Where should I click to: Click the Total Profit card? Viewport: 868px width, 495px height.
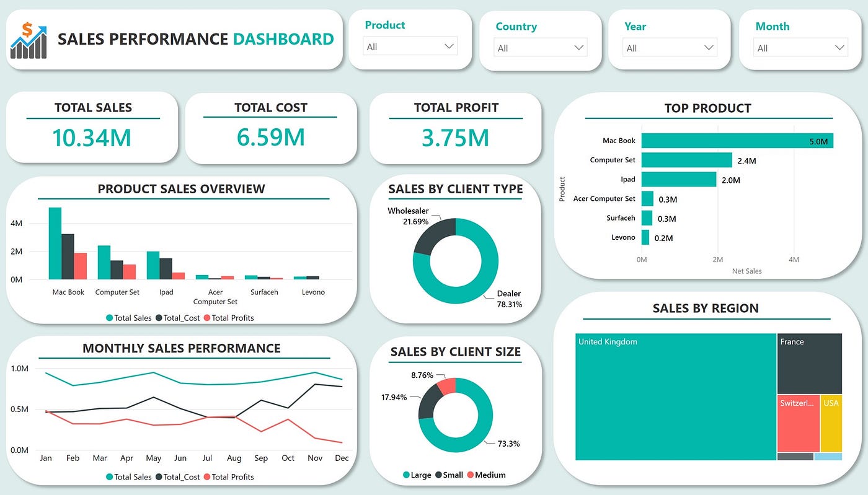pos(458,127)
